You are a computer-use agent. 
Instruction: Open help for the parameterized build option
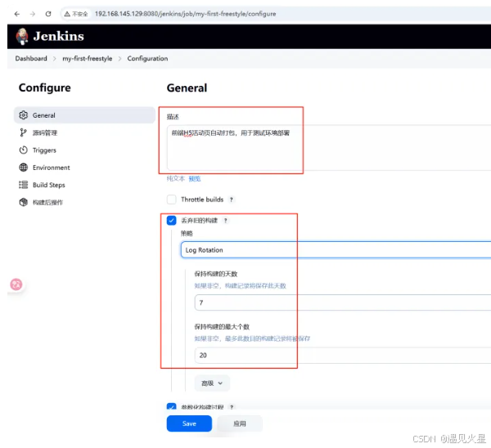[x=232, y=407]
